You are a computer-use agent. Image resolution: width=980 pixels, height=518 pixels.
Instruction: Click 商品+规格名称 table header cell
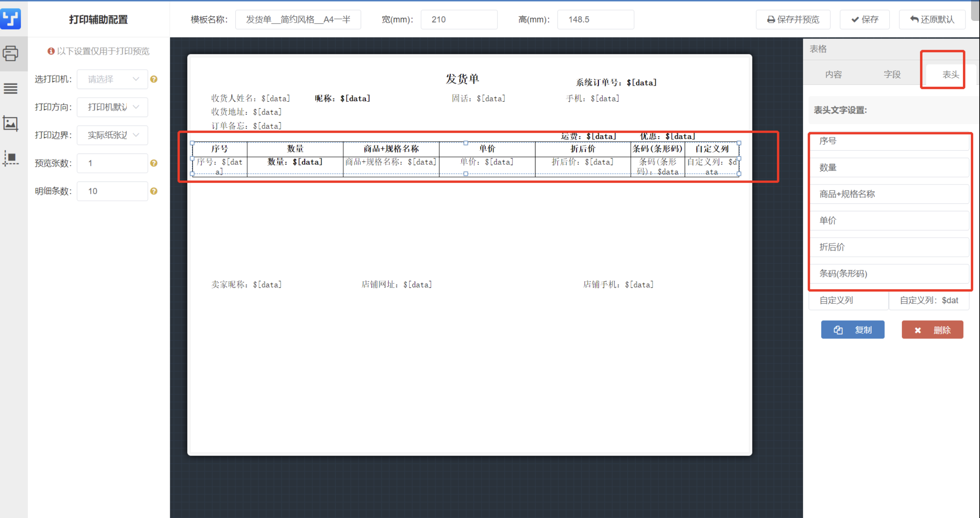391,149
